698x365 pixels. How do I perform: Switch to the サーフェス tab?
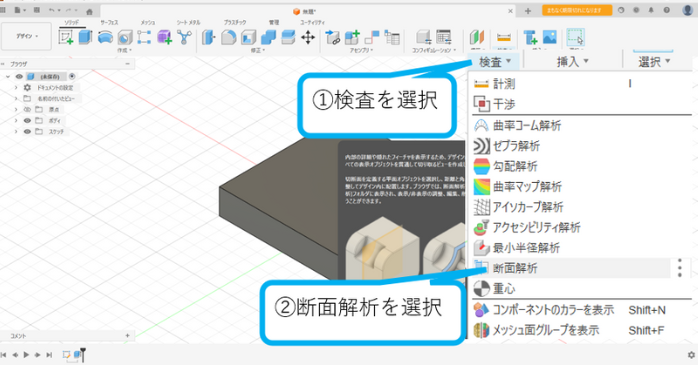tap(109, 22)
